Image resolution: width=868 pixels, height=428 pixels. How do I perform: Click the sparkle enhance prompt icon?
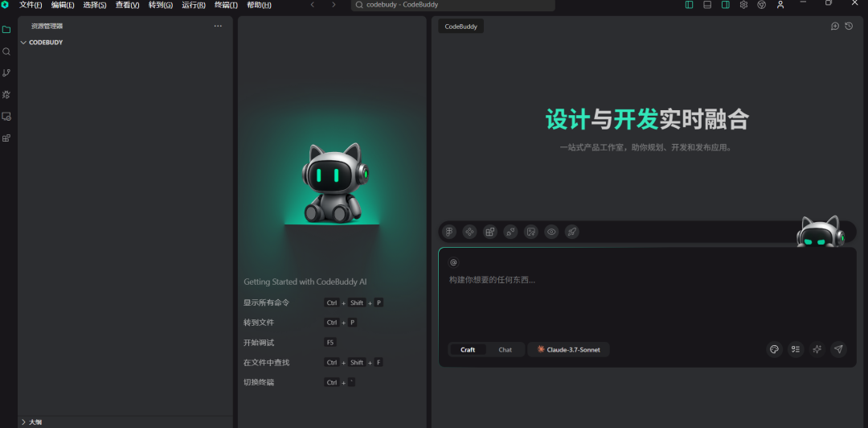click(x=817, y=349)
